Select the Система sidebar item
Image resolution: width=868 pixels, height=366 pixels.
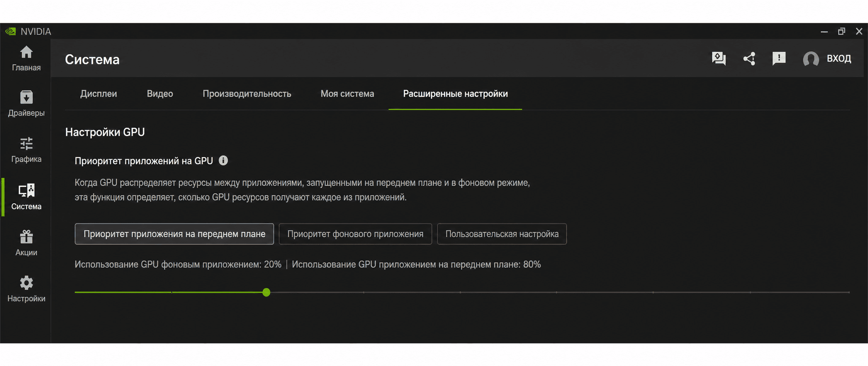[x=26, y=197]
